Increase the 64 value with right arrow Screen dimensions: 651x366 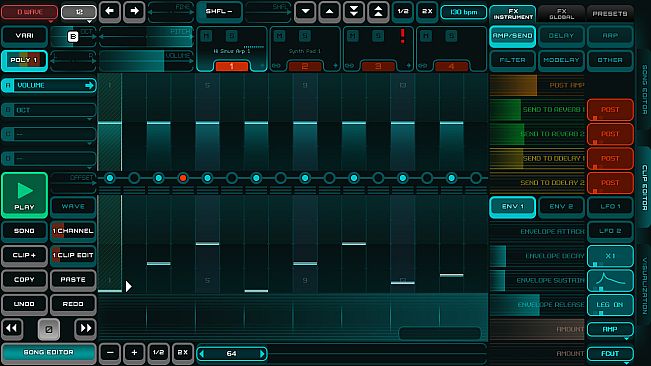tap(262, 354)
